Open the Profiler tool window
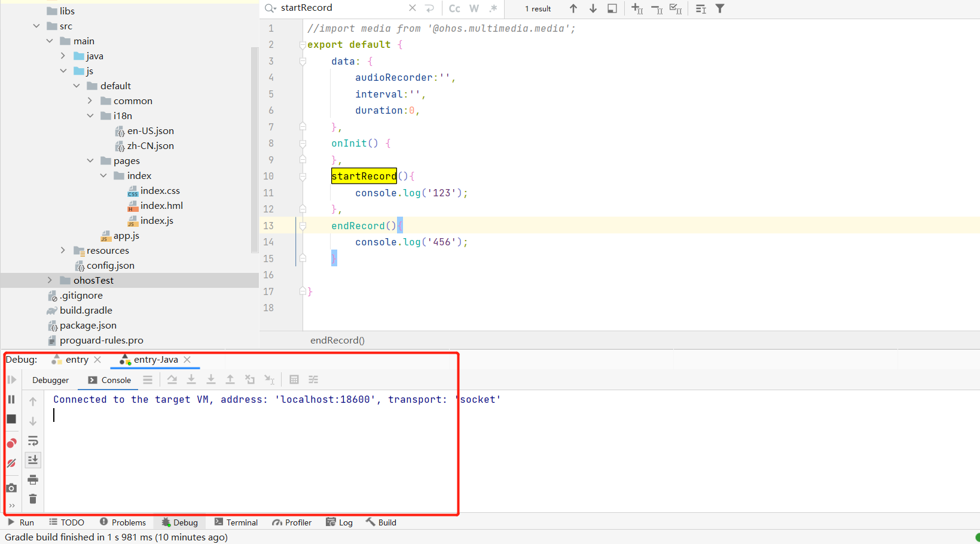 pos(292,522)
